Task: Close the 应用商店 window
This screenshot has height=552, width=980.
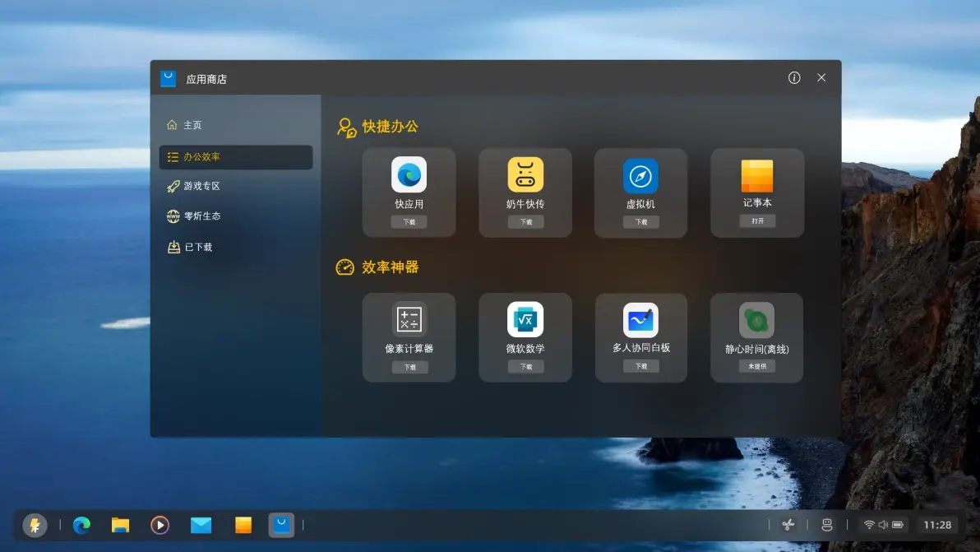Action: (x=821, y=77)
